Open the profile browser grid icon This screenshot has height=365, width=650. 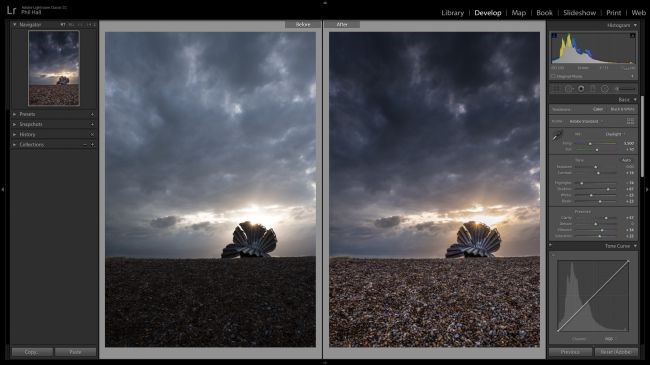(630, 121)
